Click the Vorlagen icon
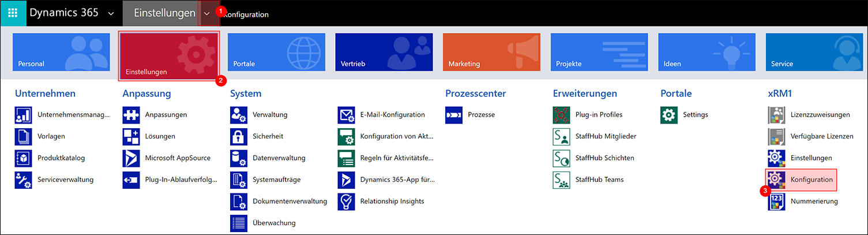The image size is (868, 235). [x=24, y=136]
